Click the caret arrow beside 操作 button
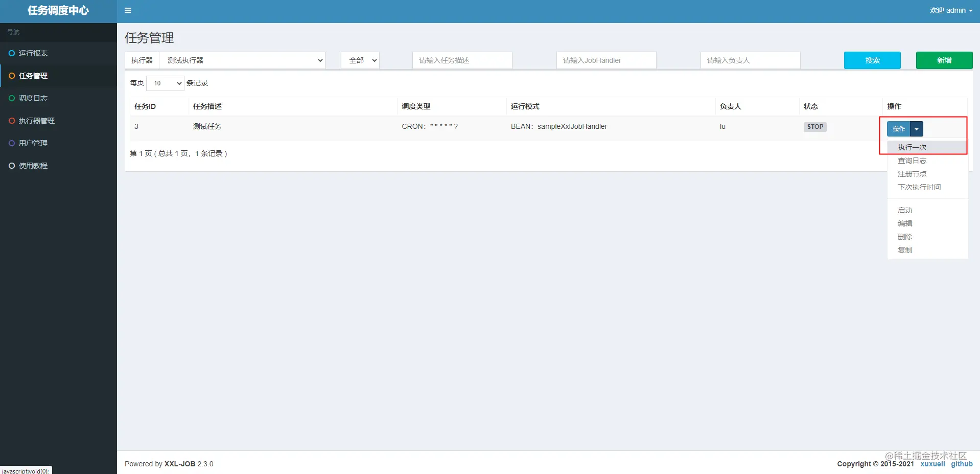The width and height of the screenshot is (980, 474). coord(917,129)
